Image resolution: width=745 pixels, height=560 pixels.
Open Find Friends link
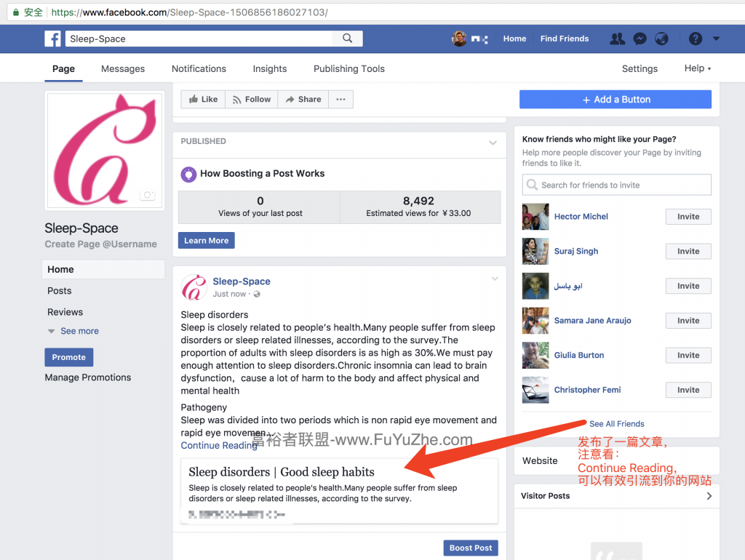click(x=565, y=39)
